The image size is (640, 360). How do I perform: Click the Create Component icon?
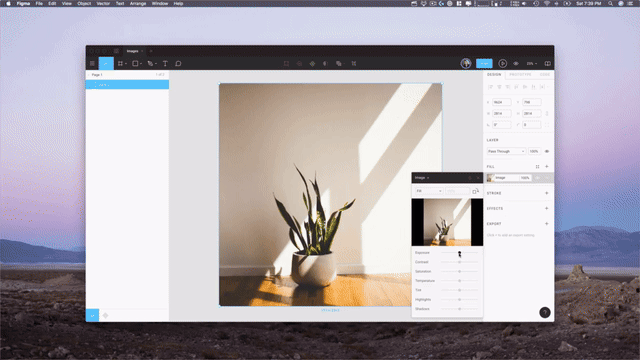(312, 64)
